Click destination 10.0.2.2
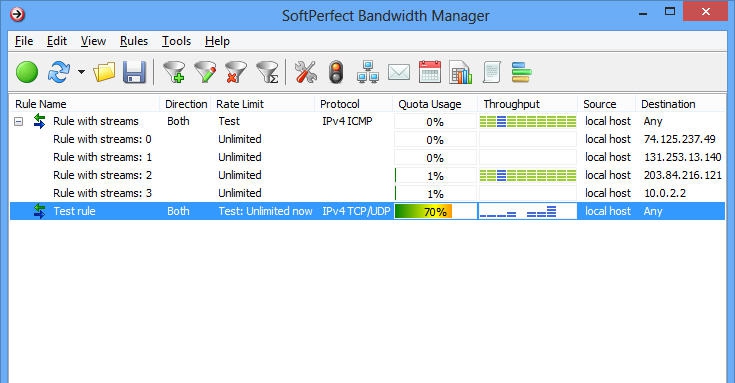Screen dimensions: 735x383 click(665, 193)
